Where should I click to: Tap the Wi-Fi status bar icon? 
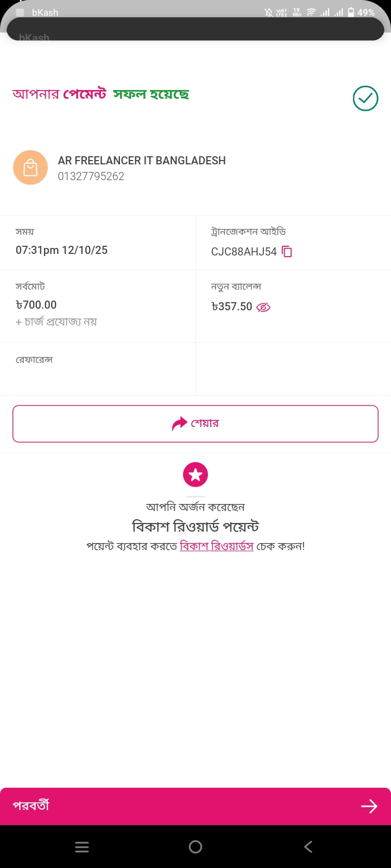coord(311,12)
